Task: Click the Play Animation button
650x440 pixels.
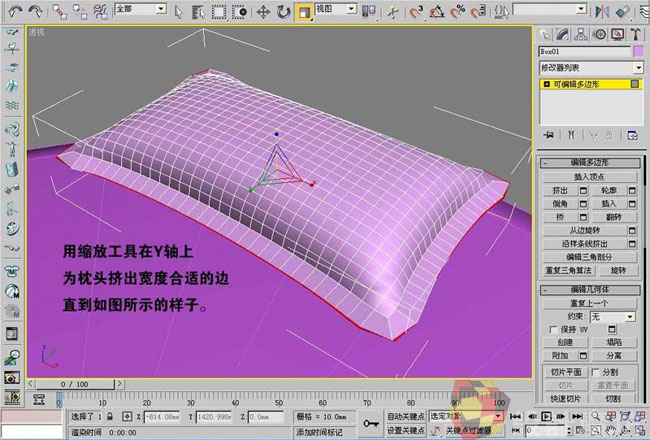Action: point(546,416)
